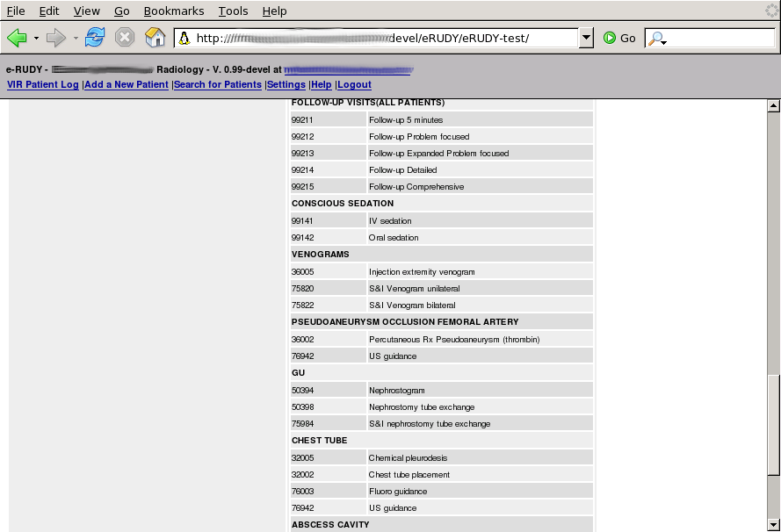Select code 99211 Follow-up 5 minutes
The height and width of the screenshot is (532, 781).
442,120
